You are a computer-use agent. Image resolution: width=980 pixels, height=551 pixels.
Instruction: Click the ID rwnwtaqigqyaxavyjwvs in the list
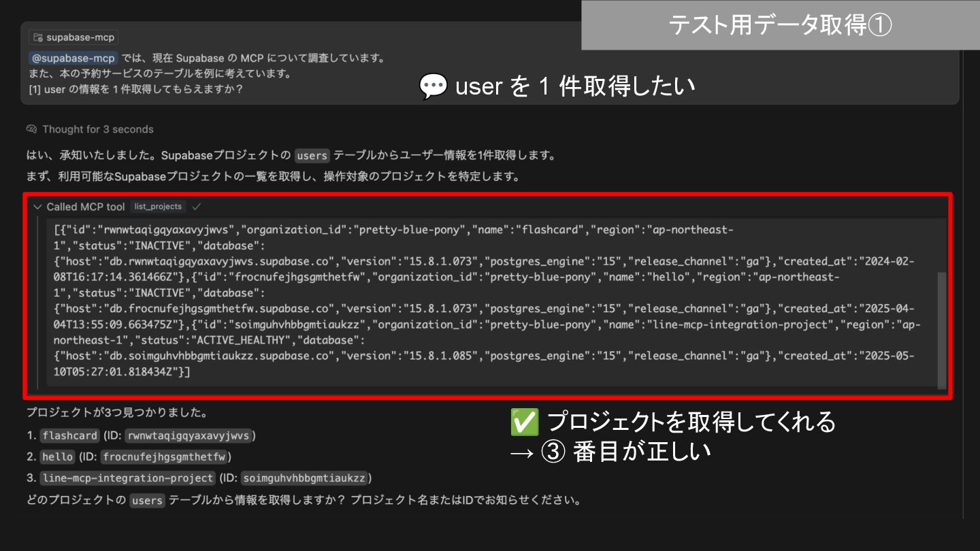click(189, 436)
